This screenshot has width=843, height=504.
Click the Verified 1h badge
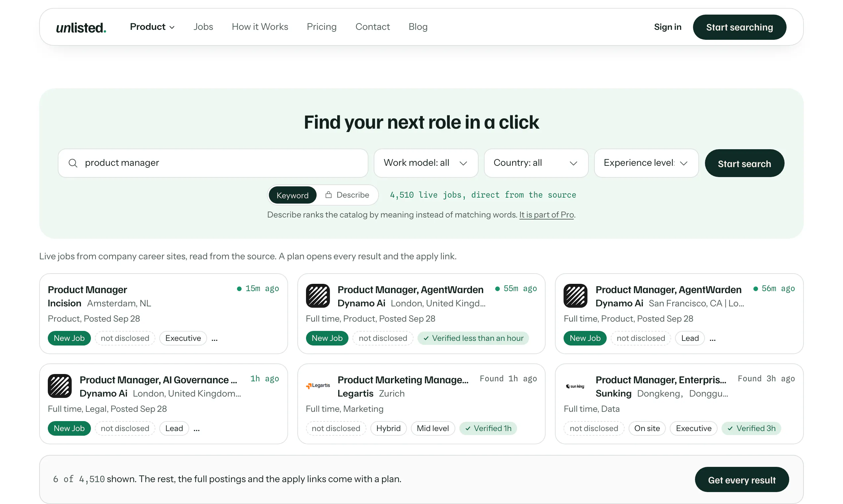point(488,428)
